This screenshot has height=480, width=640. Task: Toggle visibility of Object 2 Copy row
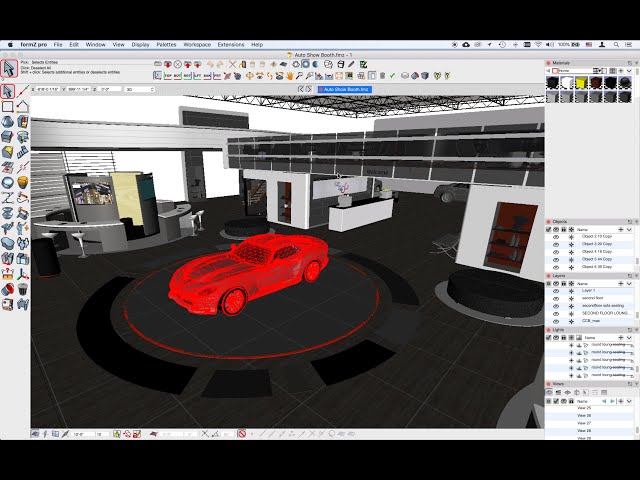click(x=556, y=237)
